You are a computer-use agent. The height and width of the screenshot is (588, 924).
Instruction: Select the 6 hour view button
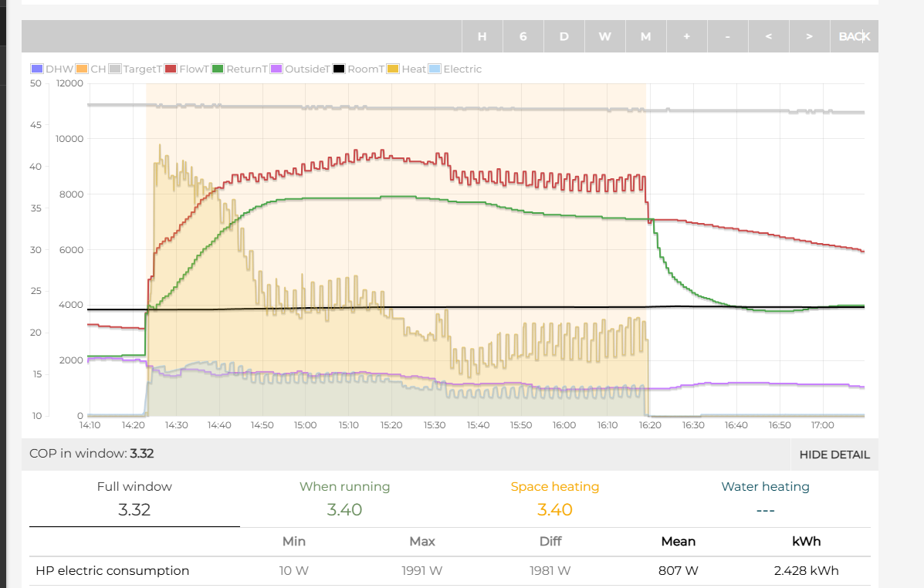pyautogui.click(x=523, y=36)
